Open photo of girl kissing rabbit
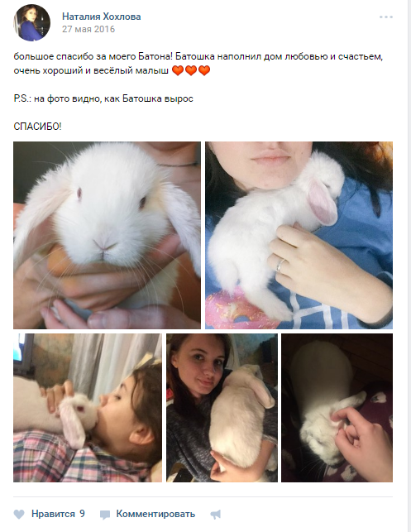Viewport: 411px width, 532px height. point(88,408)
